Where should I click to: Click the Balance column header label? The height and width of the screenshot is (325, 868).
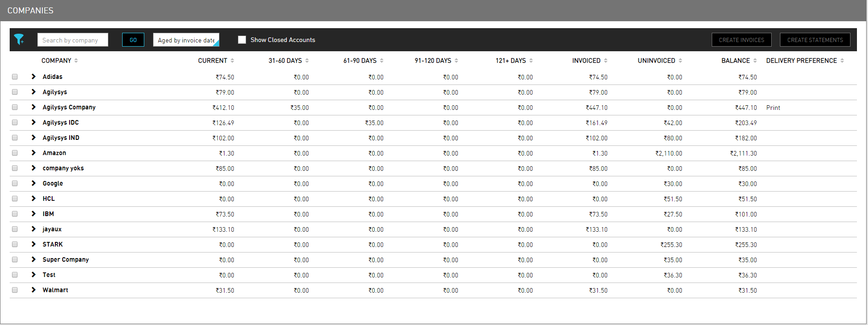[736, 60]
